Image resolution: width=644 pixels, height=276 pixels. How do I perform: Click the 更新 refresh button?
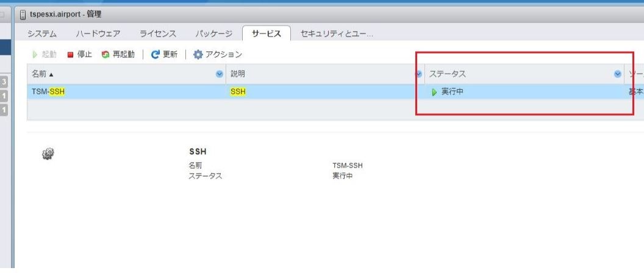point(164,55)
